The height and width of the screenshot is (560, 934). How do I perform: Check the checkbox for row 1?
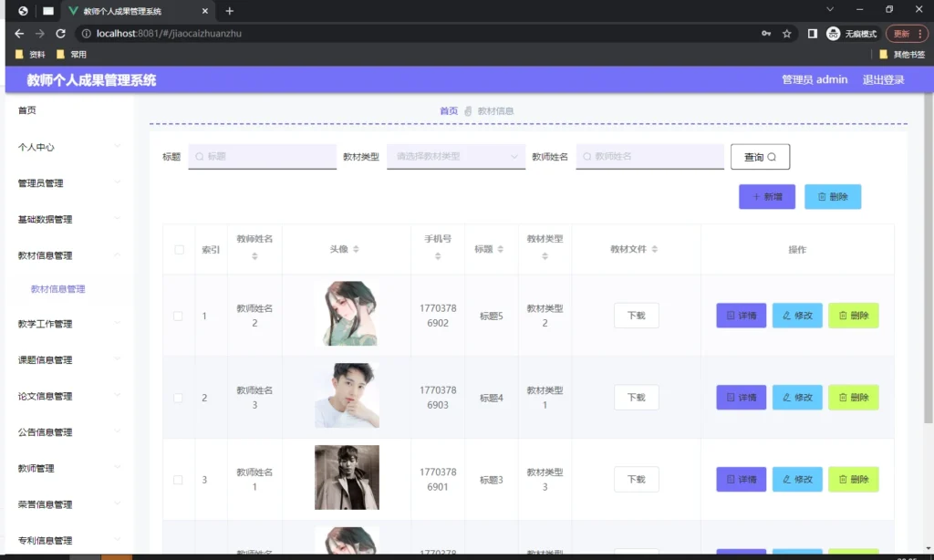tap(179, 316)
